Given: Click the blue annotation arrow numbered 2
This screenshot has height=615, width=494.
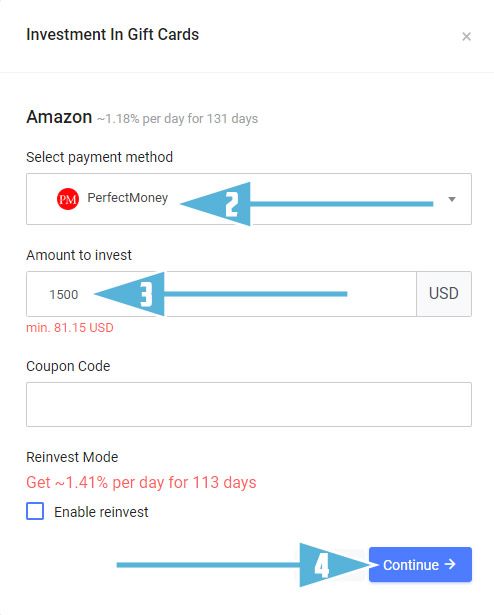Looking at the screenshot, I should coord(307,204).
